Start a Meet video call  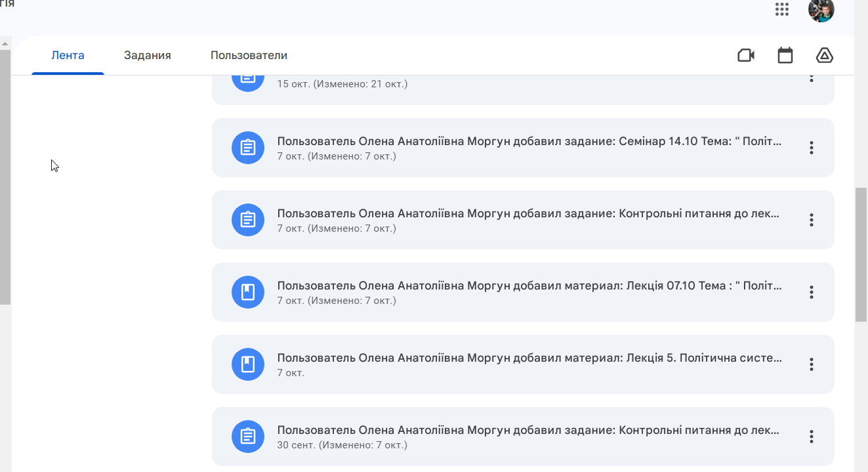tap(746, 55)
